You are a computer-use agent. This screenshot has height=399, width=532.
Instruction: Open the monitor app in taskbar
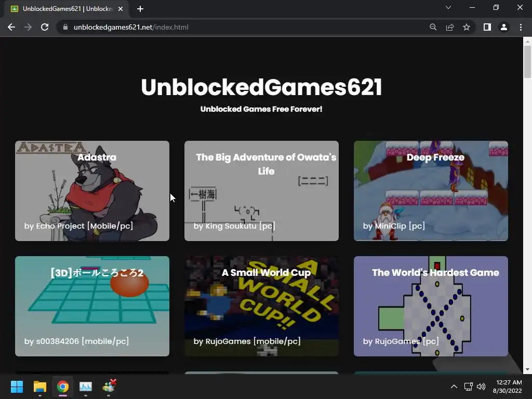(86, 387)
